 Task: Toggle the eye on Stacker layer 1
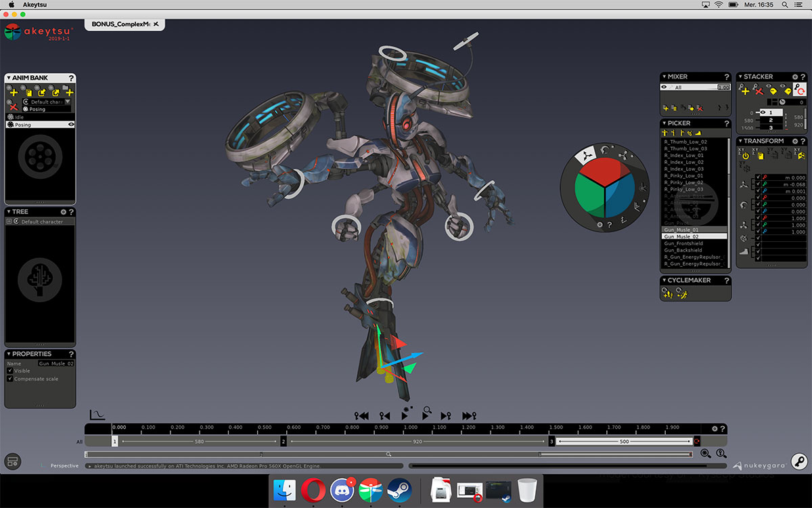click(x=763, y=112)
